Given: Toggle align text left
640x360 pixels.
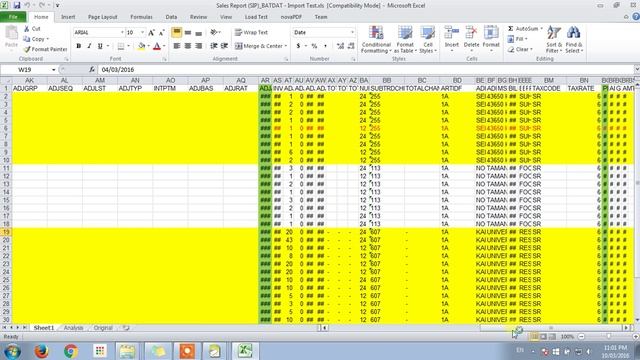Looking at the screenshot, I should point(176,46).
